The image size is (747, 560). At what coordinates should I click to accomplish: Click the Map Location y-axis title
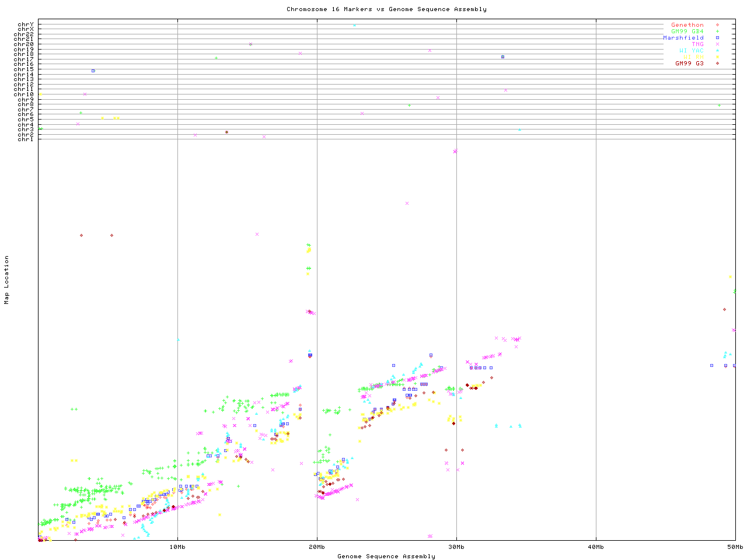[7, 280]
